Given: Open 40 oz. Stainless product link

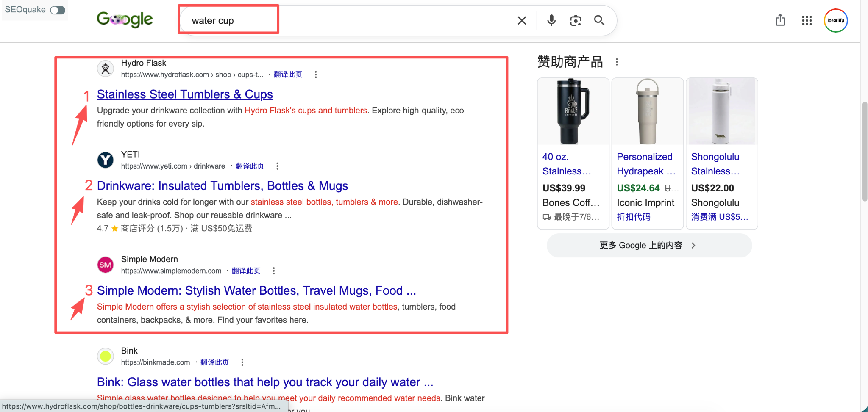Looking at the screenshot, I should pos(567,164).
